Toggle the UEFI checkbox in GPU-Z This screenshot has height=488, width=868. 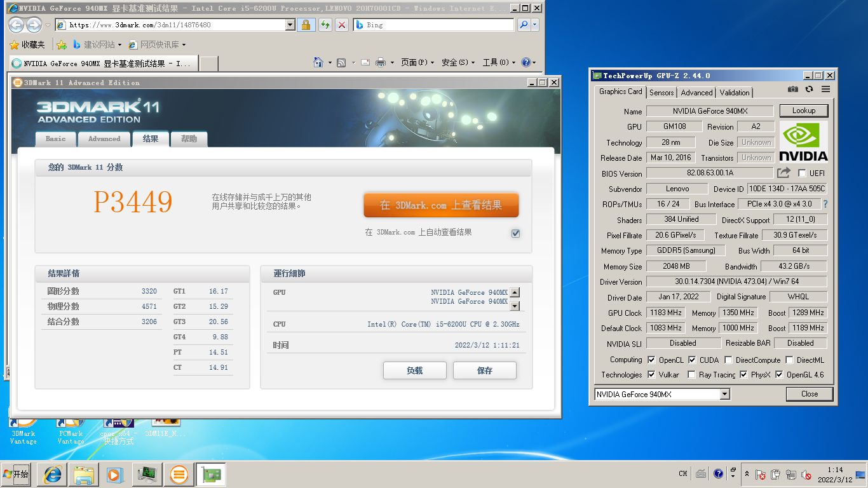(x=802, y=173)
